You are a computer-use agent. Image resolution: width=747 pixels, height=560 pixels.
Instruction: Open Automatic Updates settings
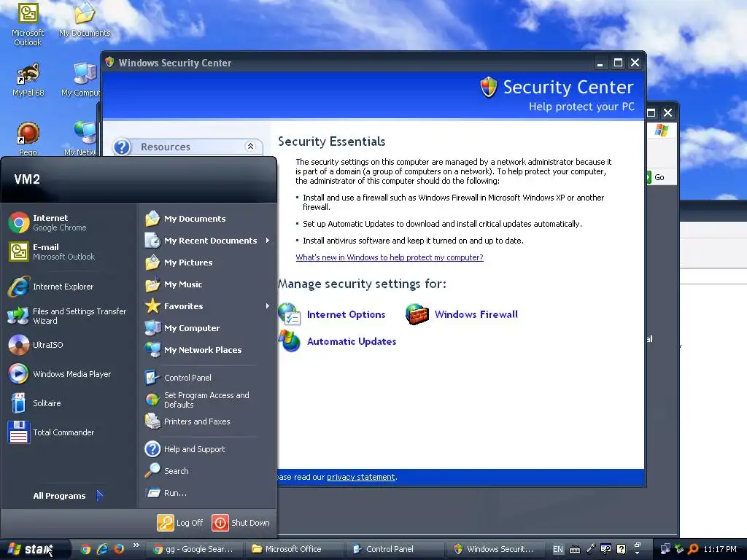tap(338, 341)
